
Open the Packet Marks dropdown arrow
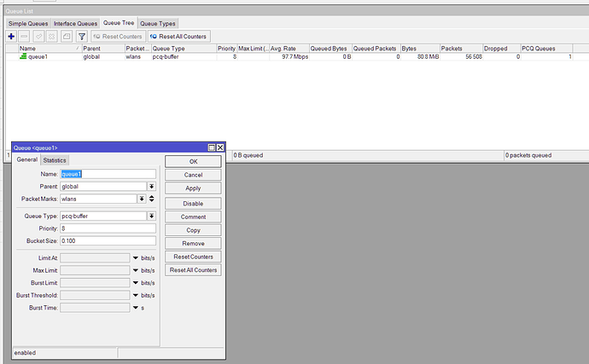coord(142,199)
